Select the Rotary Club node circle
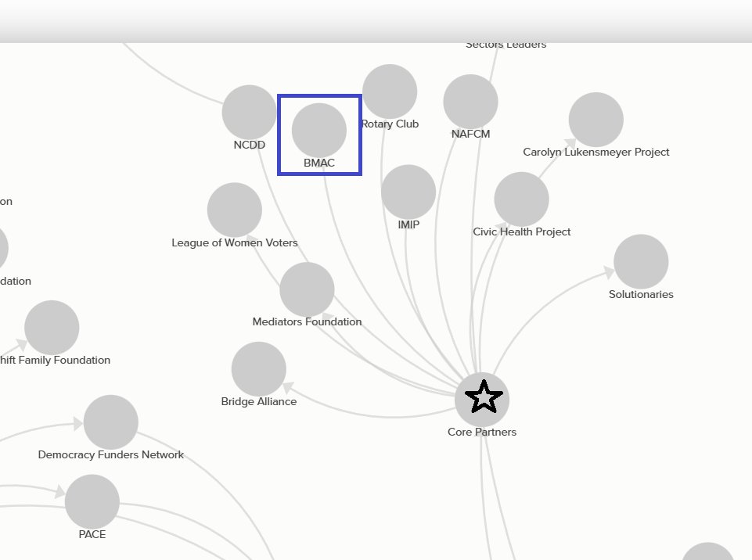Viewport: 752px width, 560px height. 390,91
